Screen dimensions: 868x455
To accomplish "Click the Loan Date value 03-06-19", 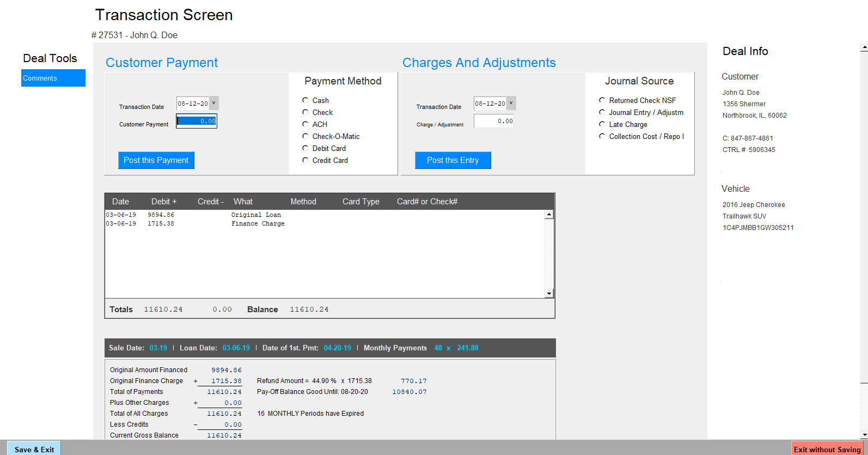I will (236, 348).
